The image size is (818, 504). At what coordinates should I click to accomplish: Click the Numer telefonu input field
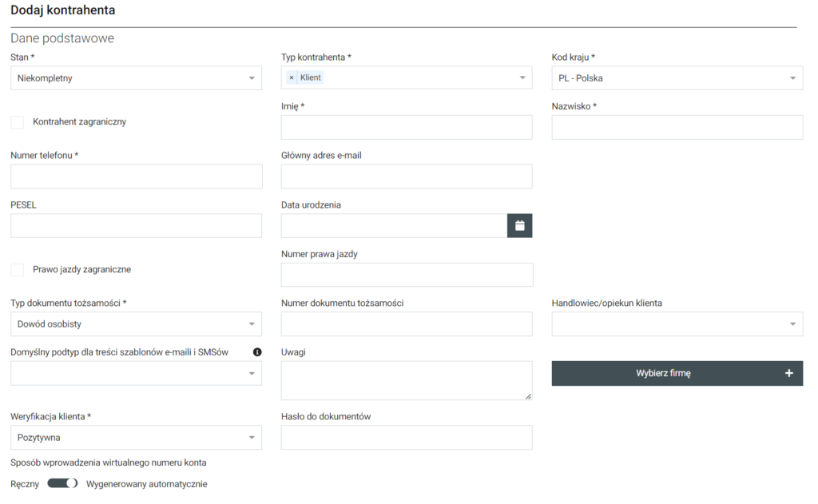[x=136, y=177]
